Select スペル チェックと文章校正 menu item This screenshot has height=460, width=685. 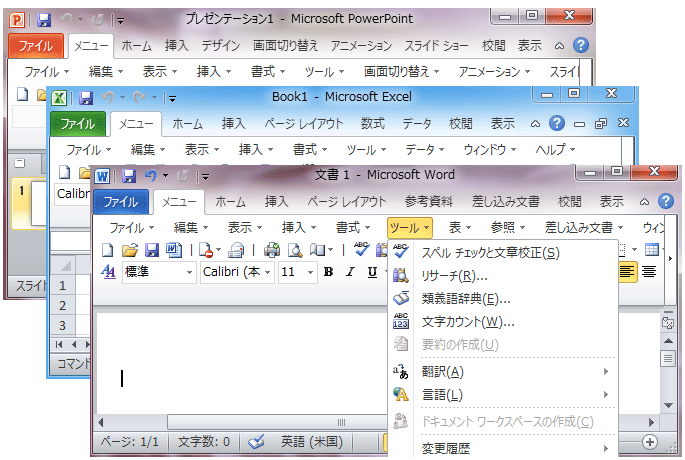click(x=502, y=253)
